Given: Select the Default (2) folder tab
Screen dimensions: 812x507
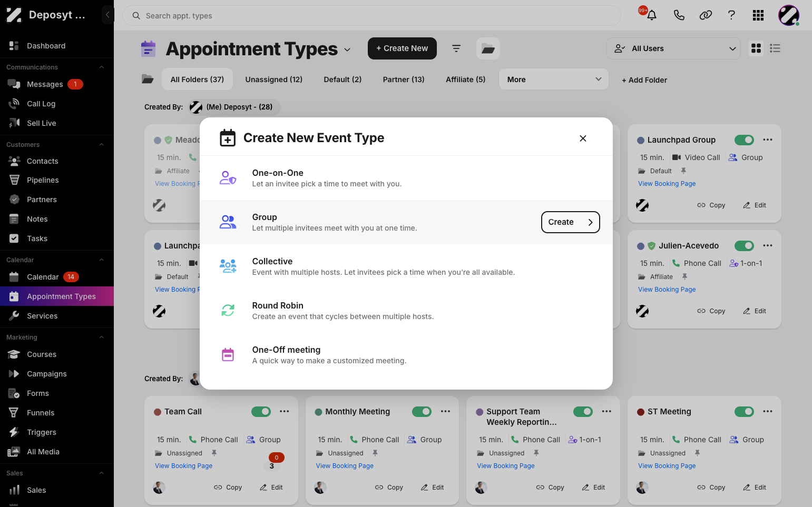Looking at the screenshot, I should tap(343, 79).
